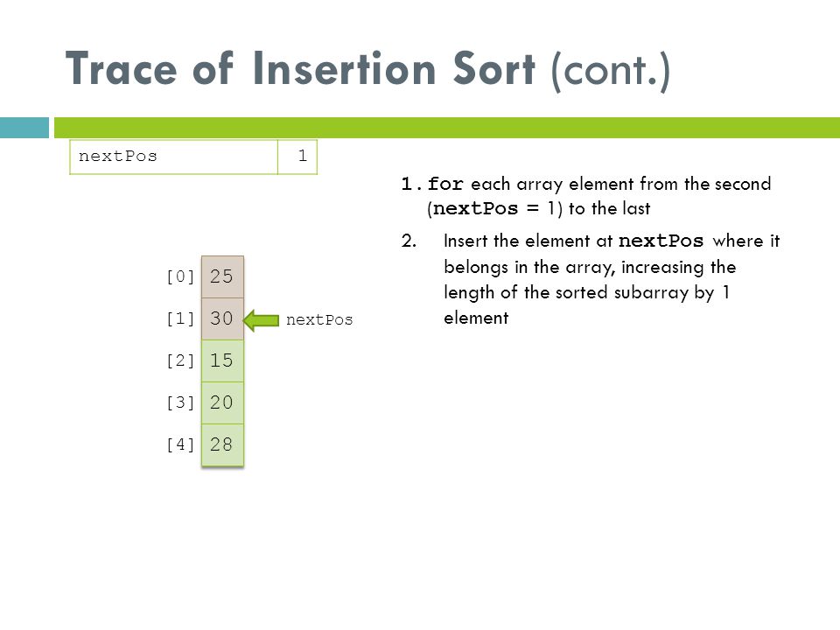Select array cell containing 25
The width and height of the screenshot is (840, 630).
point(222,276)
